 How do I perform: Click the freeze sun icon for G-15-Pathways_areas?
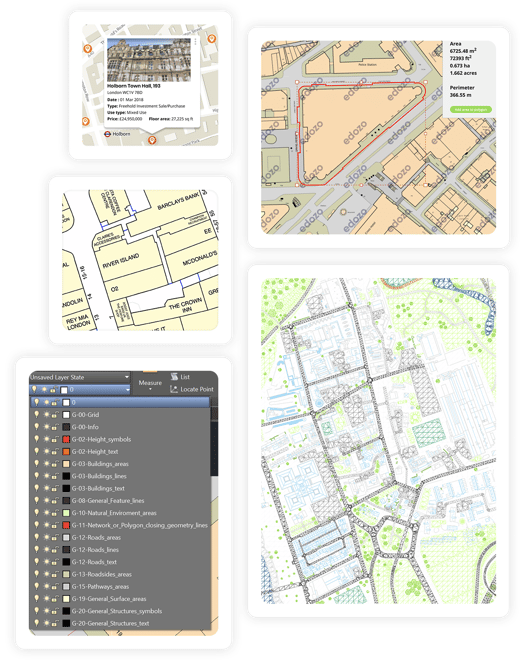click(46, 586)
